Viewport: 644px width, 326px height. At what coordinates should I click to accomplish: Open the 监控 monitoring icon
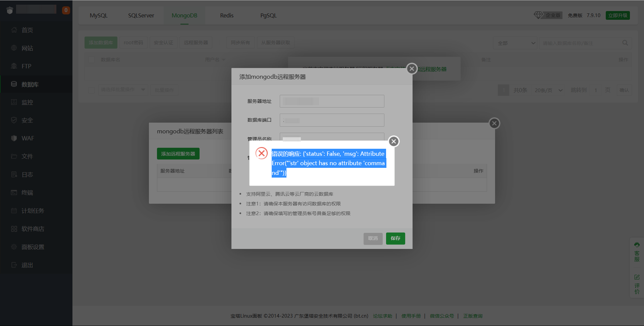point(14,102)
